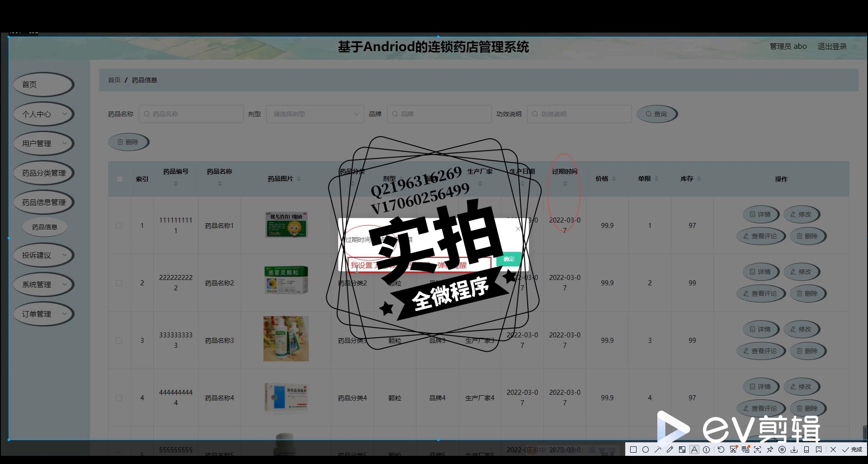Sort table by 单限 column arrows
868x464 pixels.
point(656,179)
